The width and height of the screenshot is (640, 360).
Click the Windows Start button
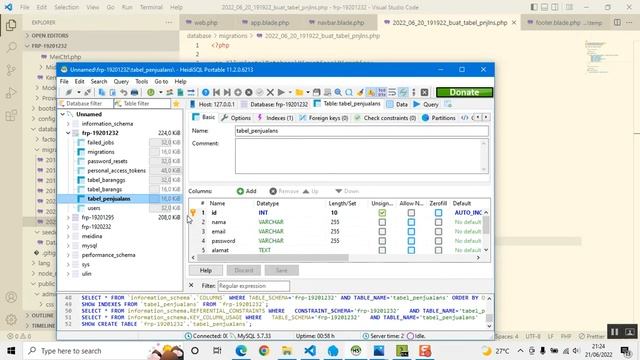(x=11, y=351)
